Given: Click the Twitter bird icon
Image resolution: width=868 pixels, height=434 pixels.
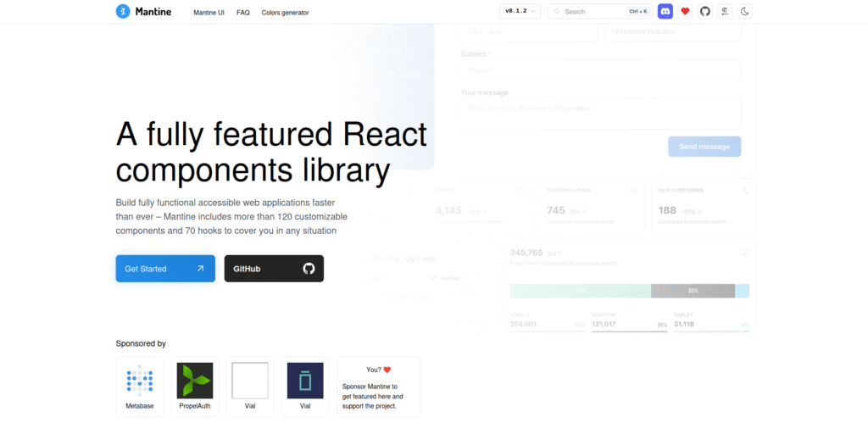Looking at the screenshot, I should pyautogui.click(x=433, y=278).
